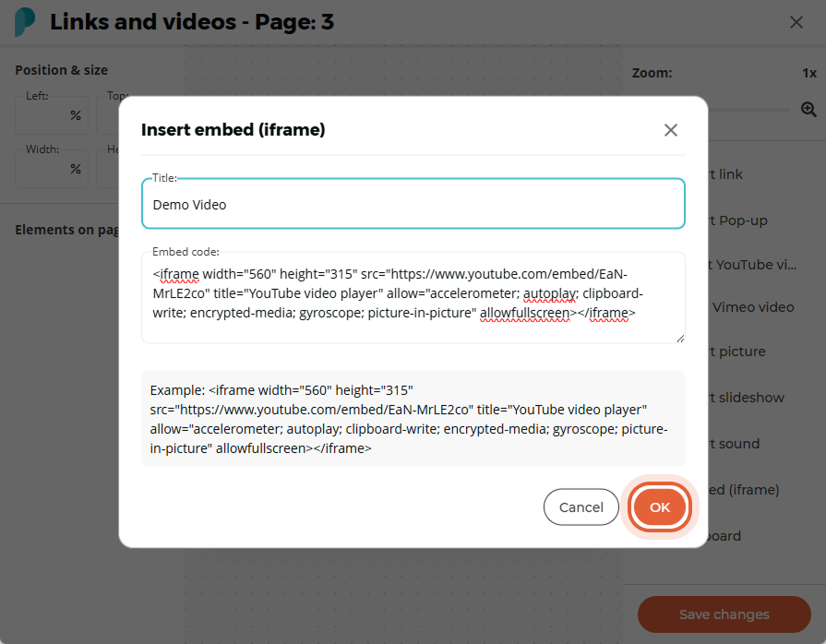Click the 1x zoom value
Viewport: 826px width, 644px height.
pyautogui.click(x=809, y=73)
